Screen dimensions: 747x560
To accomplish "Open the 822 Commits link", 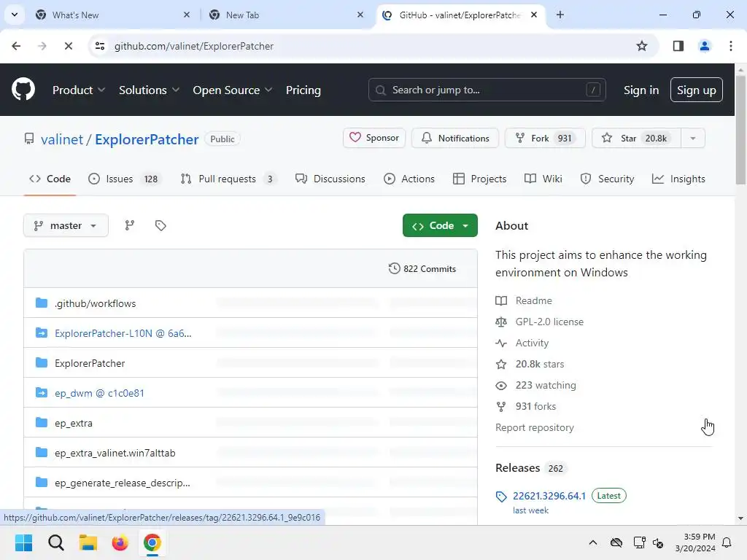I will (x=422, y=268).
